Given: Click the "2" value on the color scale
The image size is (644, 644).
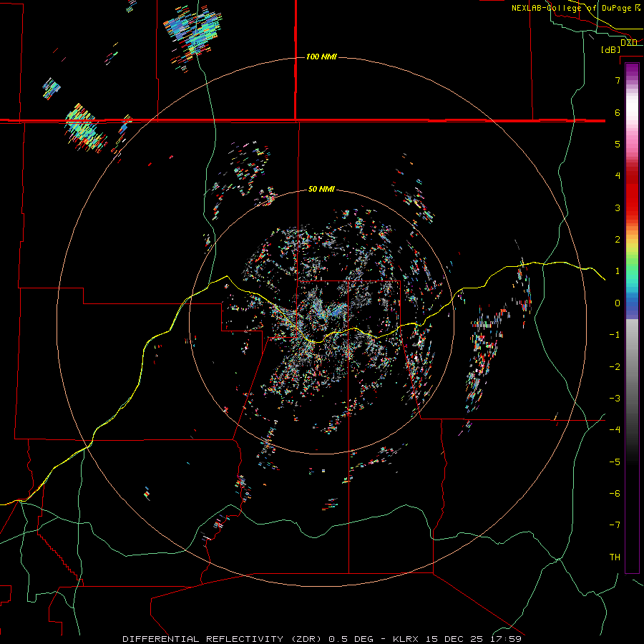Looking at the screenshot, I should point(618,240).
